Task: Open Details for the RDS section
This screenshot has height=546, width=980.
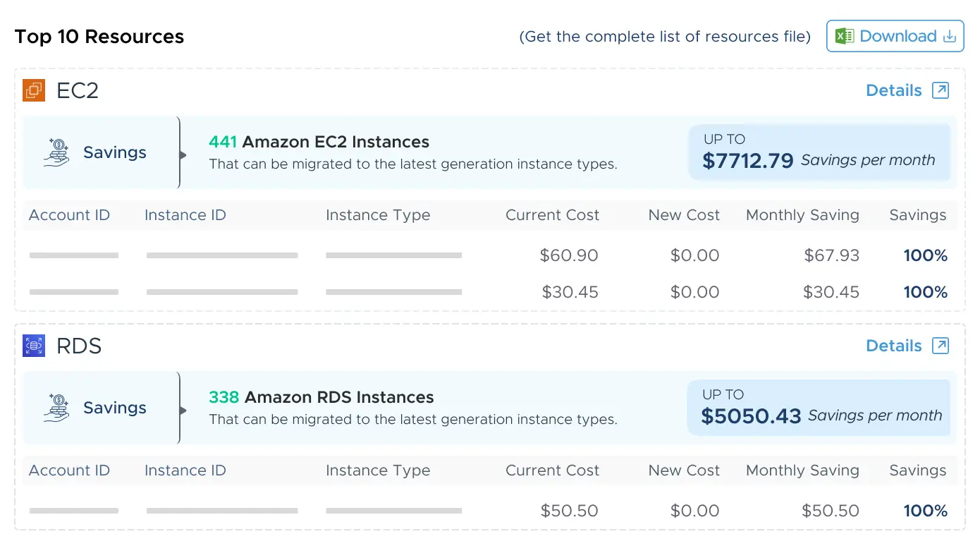Action: [893, 346]
